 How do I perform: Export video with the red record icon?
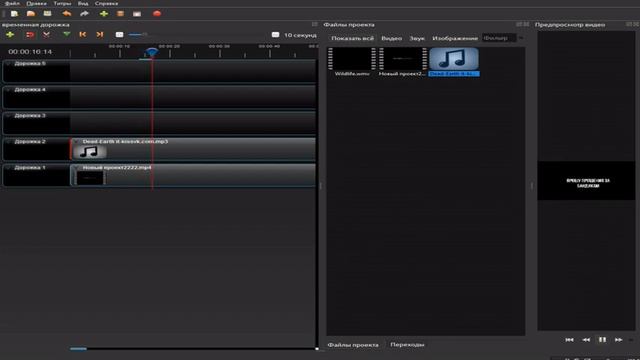pyautogui.click(x=157, y=13)
